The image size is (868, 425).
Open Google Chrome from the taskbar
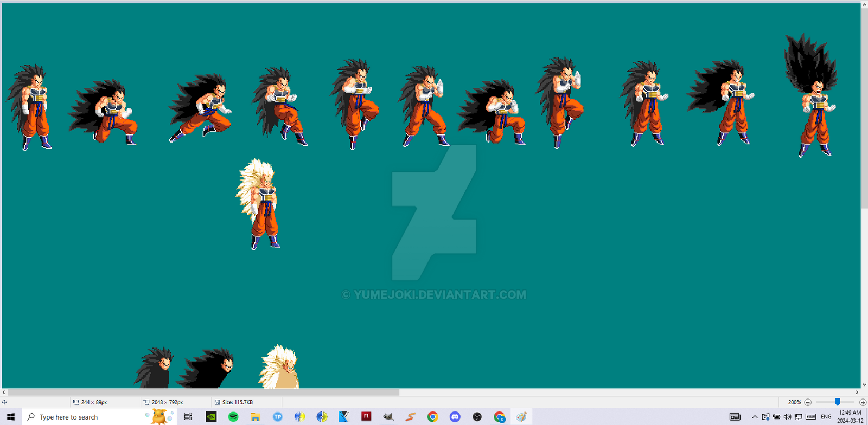[432, 417]
